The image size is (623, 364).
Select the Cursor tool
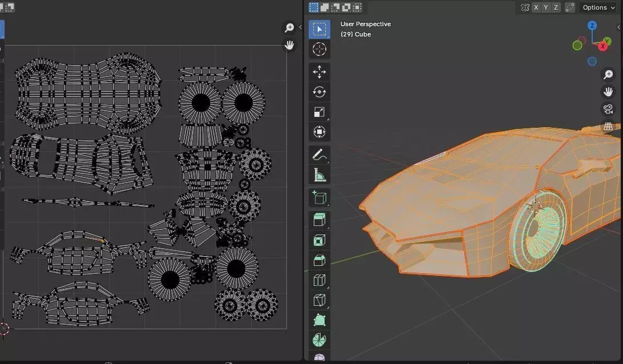coord(319,49)
